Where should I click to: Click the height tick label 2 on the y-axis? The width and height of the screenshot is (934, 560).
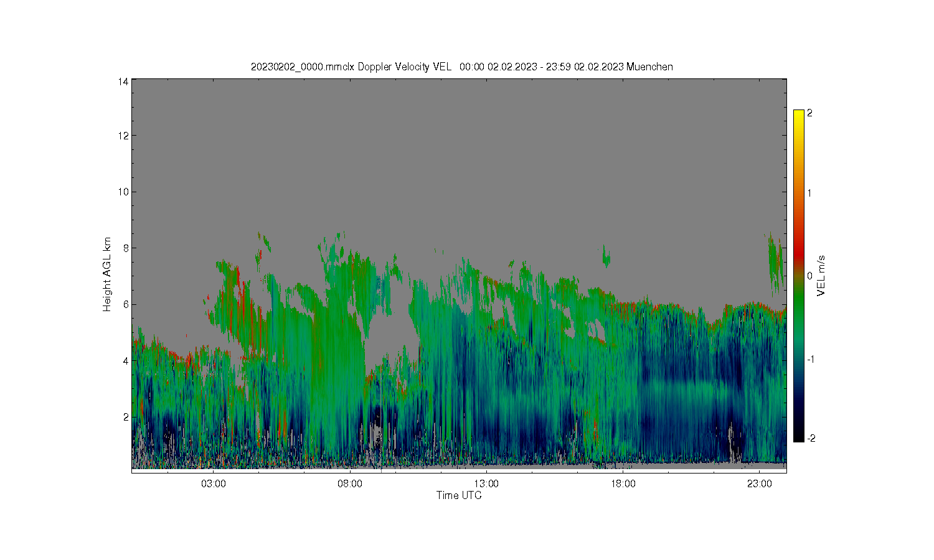tap(126, 417)
